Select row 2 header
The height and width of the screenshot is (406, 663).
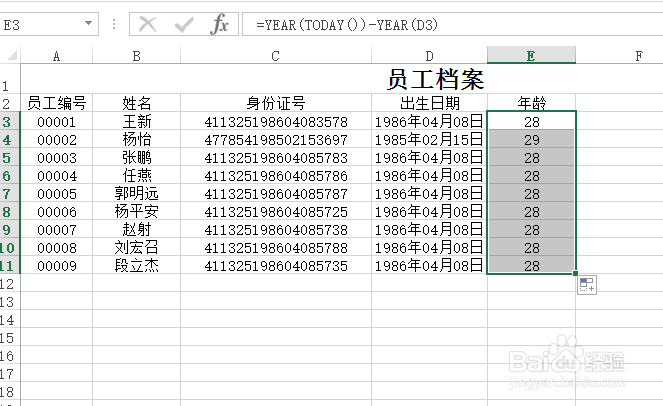[10, 103]
